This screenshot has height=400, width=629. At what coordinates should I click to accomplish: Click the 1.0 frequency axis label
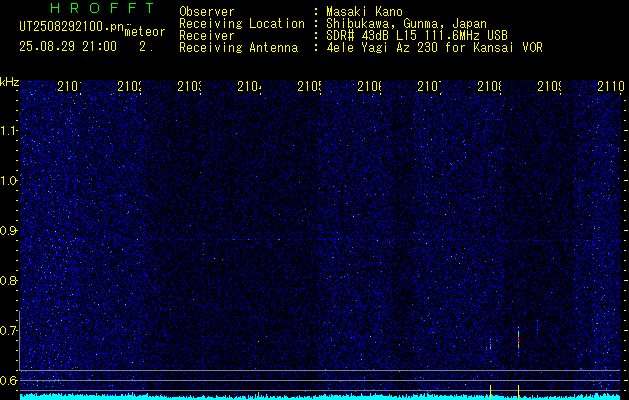(x=8, y=181)
